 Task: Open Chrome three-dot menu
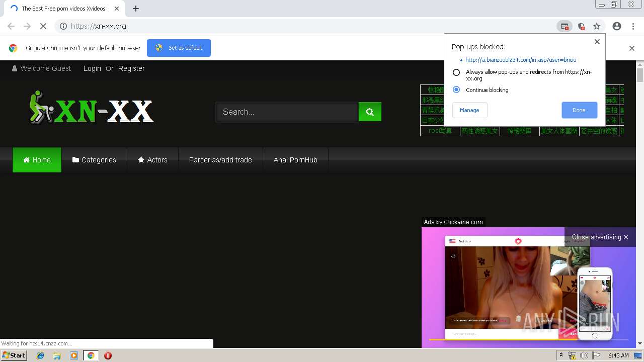pyautogui.click(x=633, y=26)
